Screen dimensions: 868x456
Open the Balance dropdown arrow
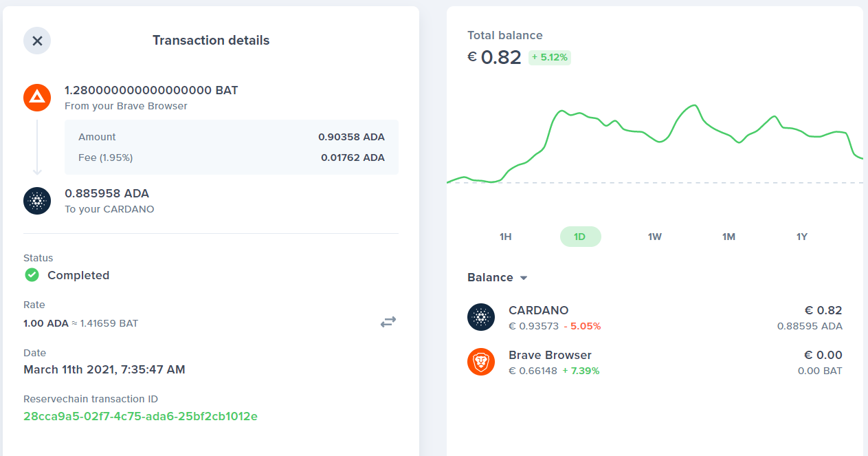click(524, 278)
